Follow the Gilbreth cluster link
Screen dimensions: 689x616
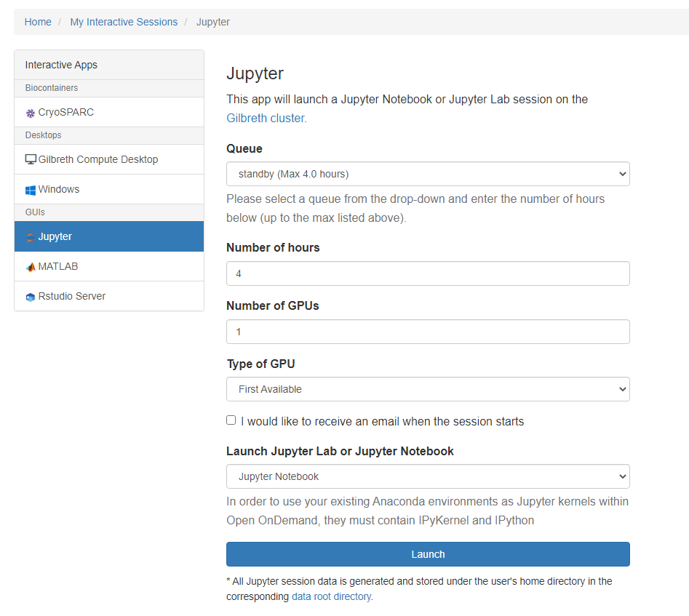point(266,119)
